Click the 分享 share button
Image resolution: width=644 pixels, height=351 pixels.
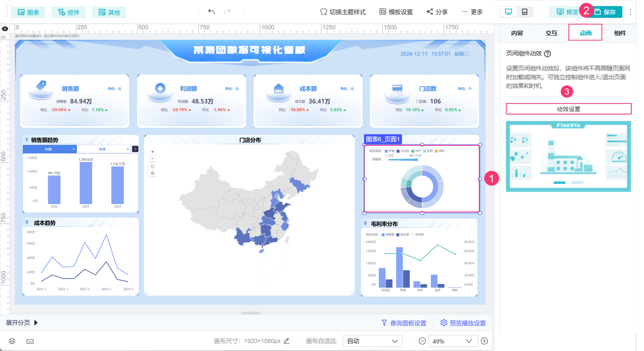tap(437, 12)
